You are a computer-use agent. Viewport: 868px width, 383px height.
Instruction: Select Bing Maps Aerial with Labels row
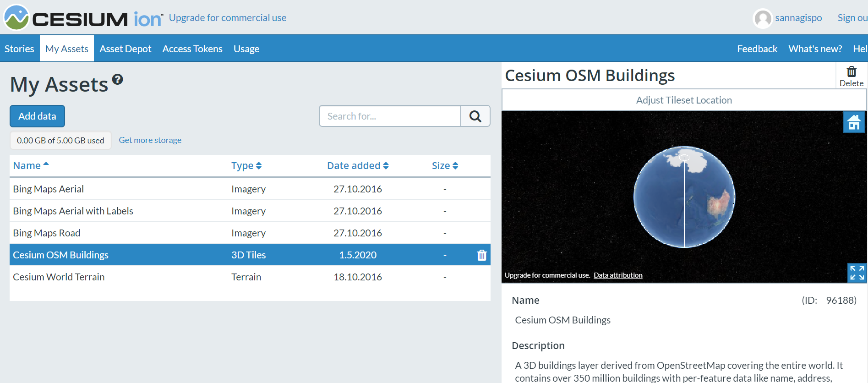click(x=250, y=211)
